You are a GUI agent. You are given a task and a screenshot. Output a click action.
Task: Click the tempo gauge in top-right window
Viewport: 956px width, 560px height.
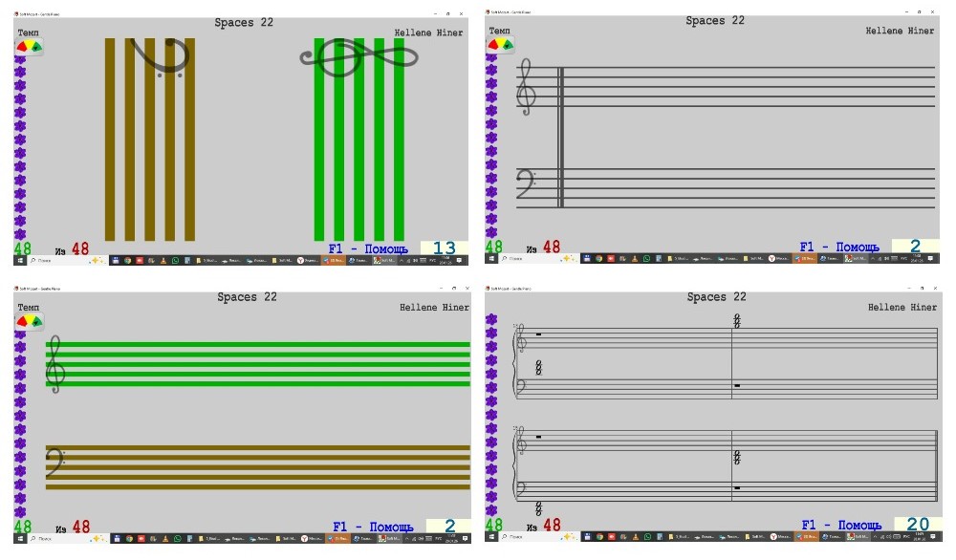pos(500,44)
